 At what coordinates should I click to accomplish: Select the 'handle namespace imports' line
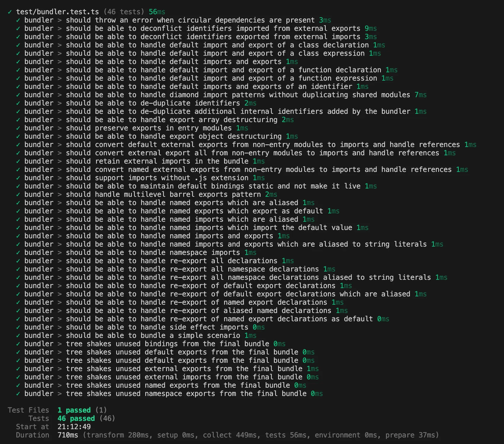point(136,253)
